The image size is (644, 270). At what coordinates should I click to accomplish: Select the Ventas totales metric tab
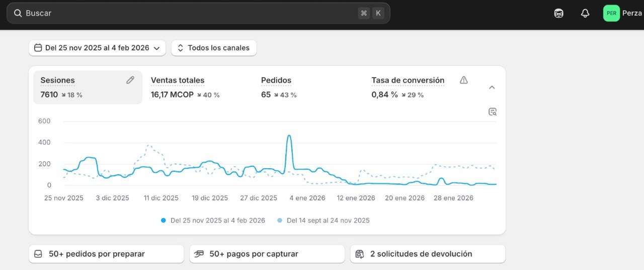point(178,80)
